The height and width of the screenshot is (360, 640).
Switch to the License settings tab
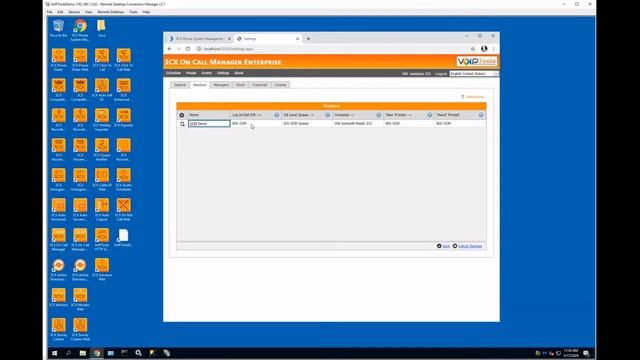[280, 85]
